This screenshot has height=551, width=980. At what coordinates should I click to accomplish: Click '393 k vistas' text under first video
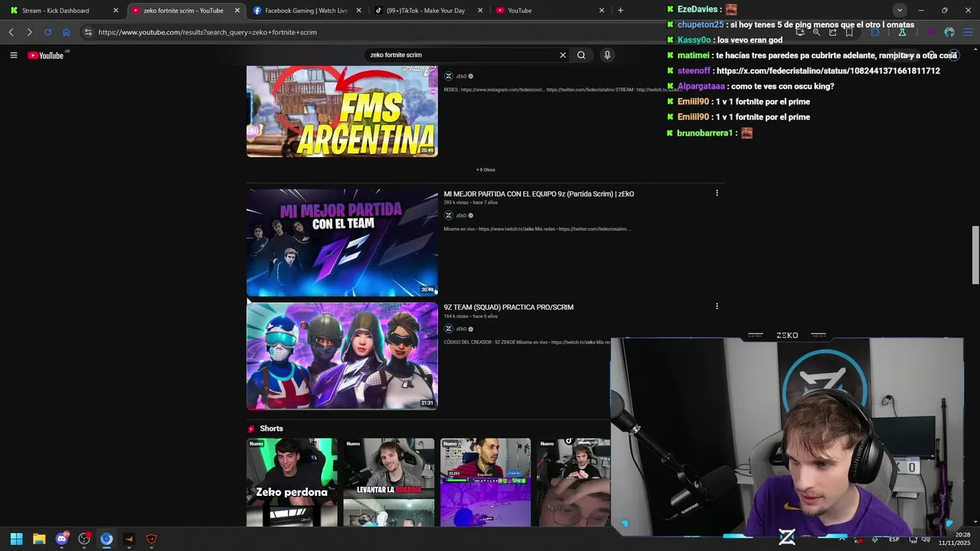click(456, 203)
